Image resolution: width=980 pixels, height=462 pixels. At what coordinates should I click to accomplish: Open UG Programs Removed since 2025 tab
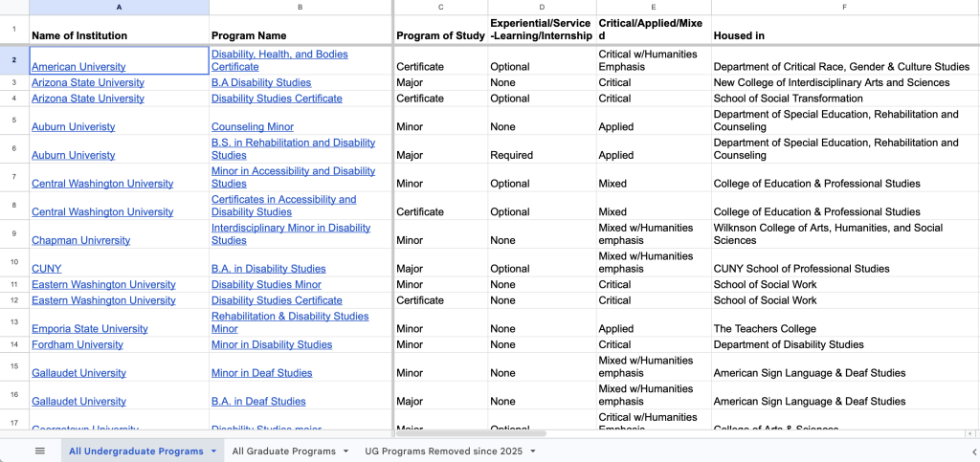445,451
